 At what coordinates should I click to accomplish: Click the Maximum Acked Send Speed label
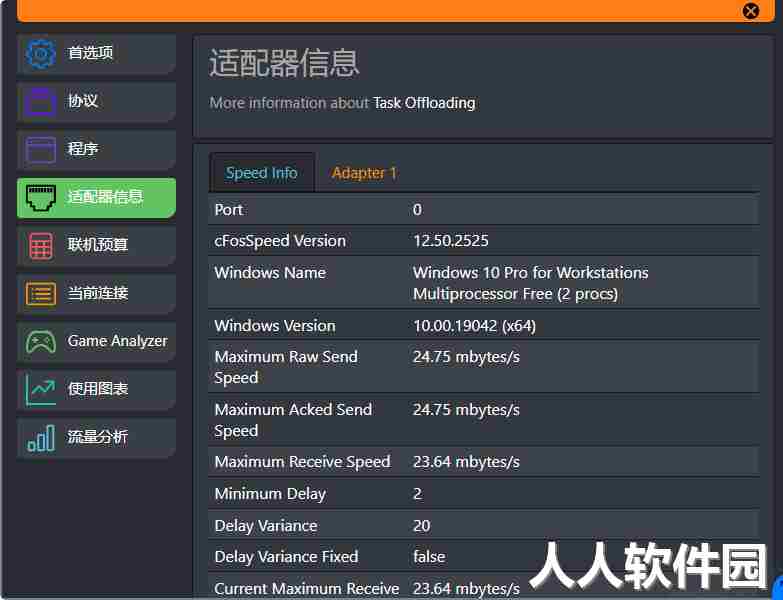(293, 420)
